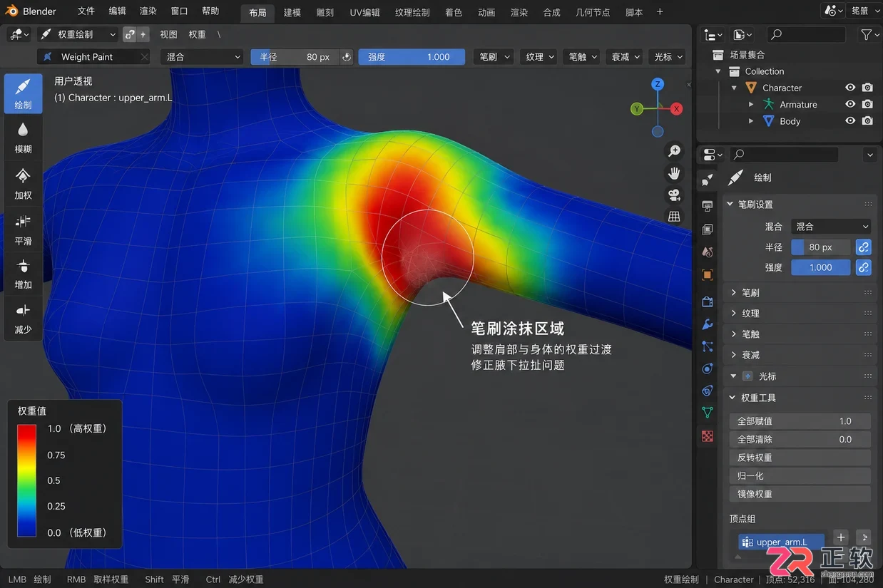Image resolution: width=883 pixels, height=588 pixels.
Task: Open the Object Data green triangle tab
Action: pyautogui.click(x=707, y=412)
